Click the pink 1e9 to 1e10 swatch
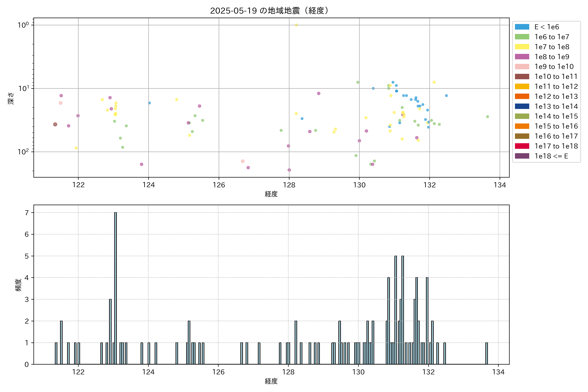Viewport: 588px width, 392px height. (x=522, y=66)
